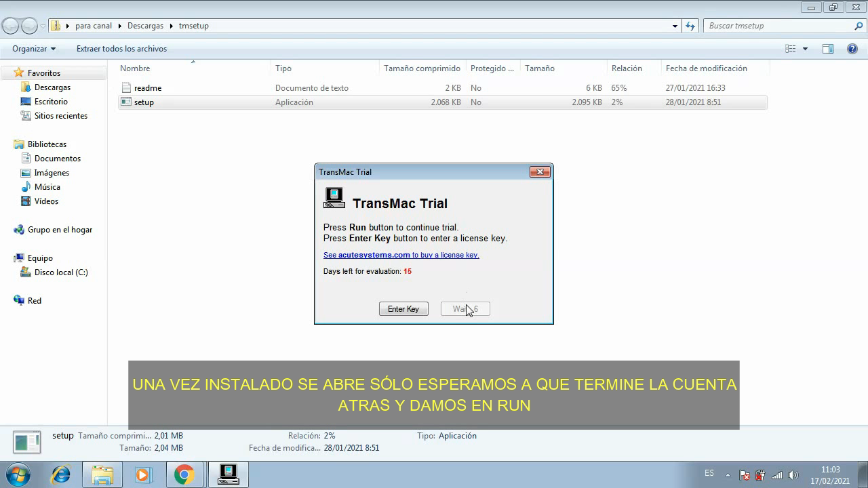868x488 pixels.
Task: Click the speaker icon in system tray
Action: tap(795, 473)
